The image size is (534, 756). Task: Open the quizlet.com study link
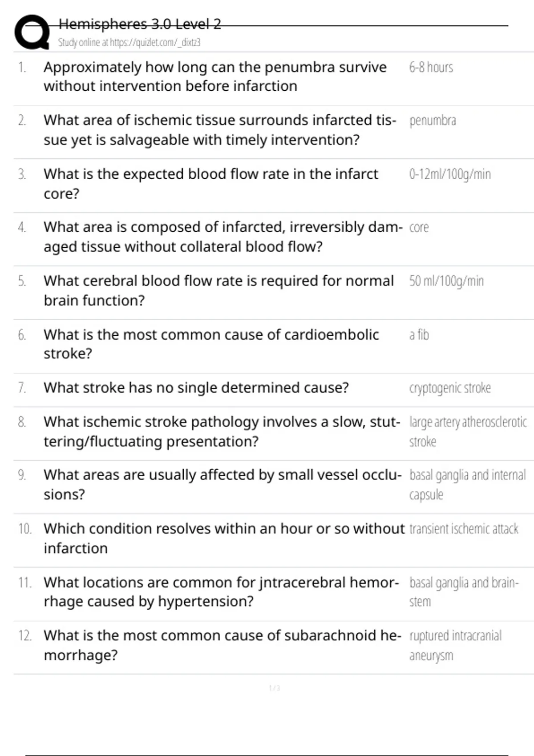tap(129, 42)
